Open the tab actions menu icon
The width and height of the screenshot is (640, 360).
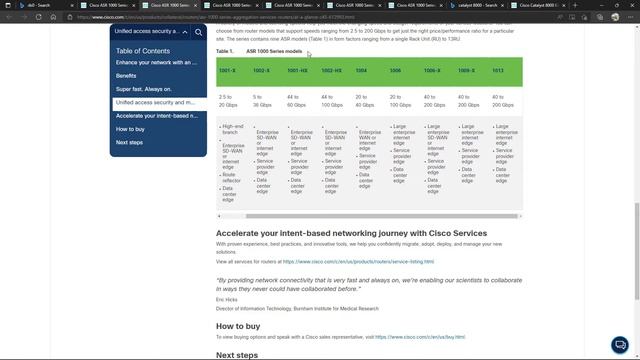coord(8,5)
